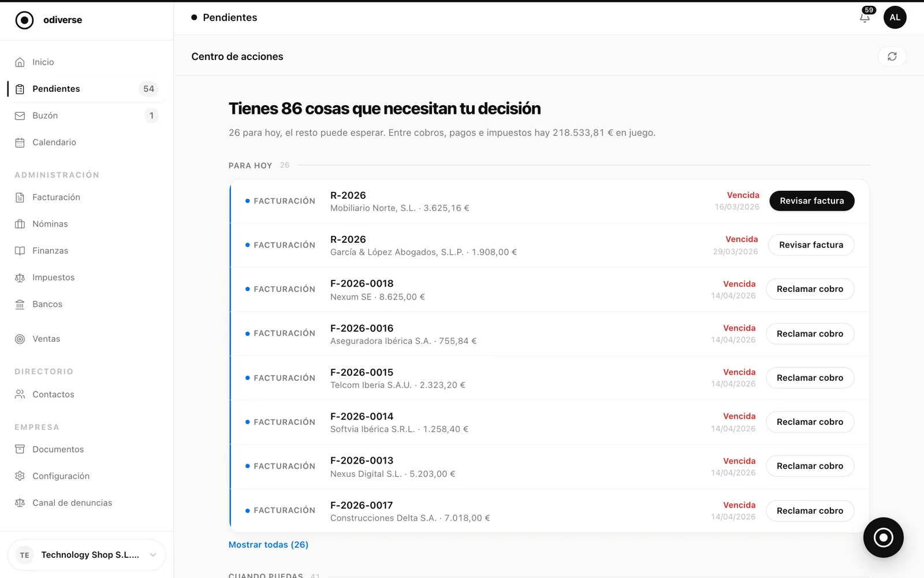Select invoice number F-2026-0017
Image resolution: width=924 pixels, height=578 pixels.
[x=362, y=505]
